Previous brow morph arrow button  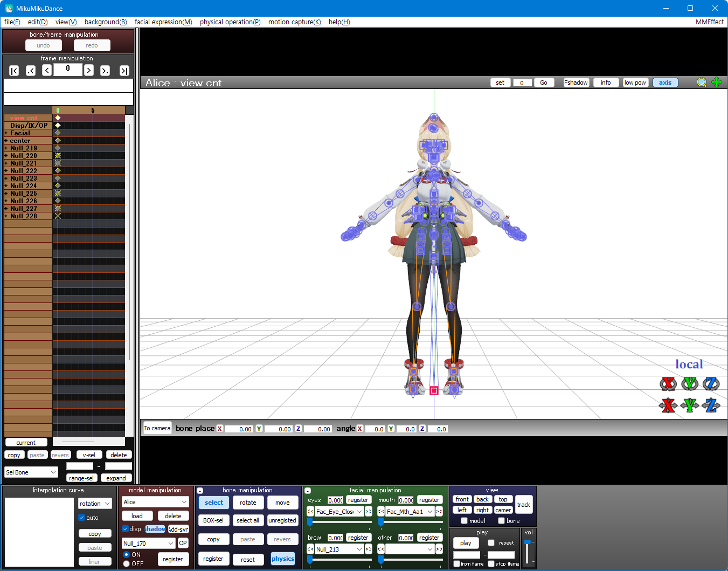pos(310,549)
